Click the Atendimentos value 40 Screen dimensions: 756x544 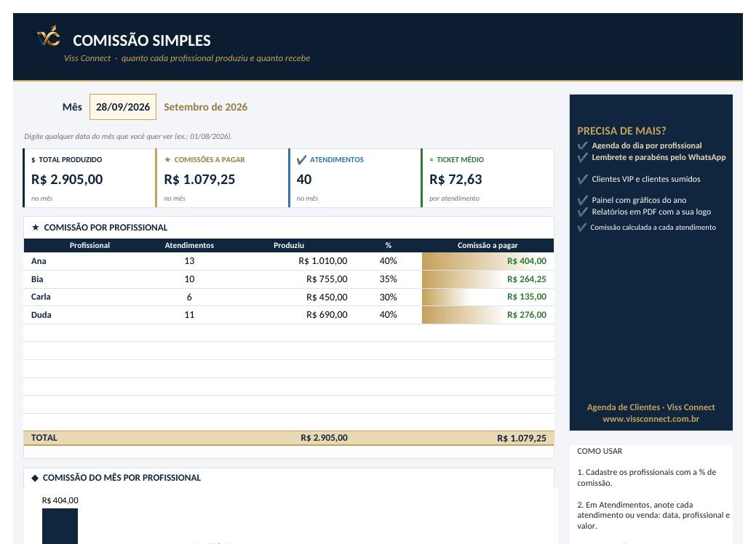[x=304, y=179]
